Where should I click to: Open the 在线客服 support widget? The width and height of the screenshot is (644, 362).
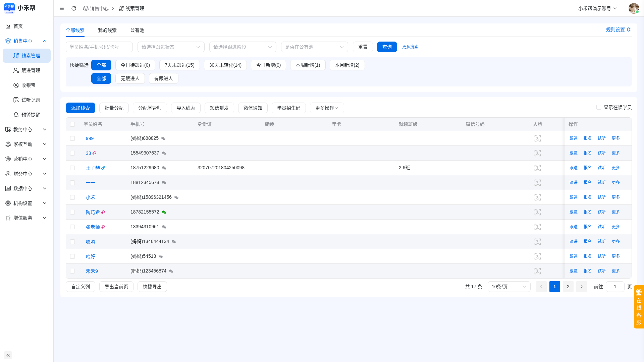(x=639, y=307)
